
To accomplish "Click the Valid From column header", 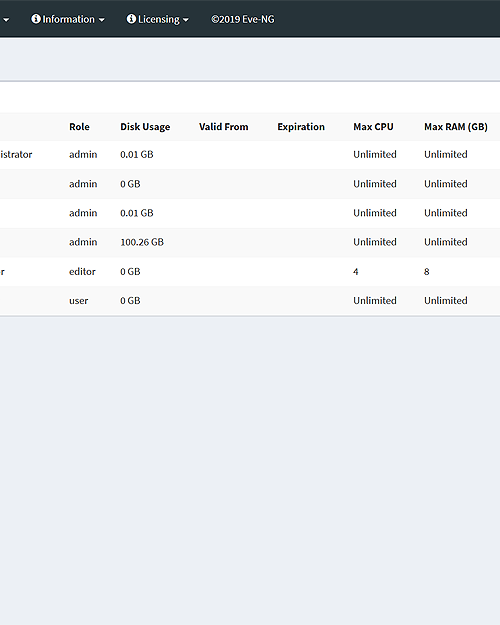I will point(224,127).
